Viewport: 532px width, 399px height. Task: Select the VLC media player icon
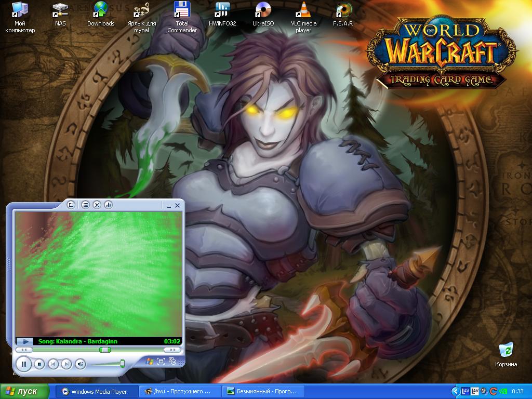[x=303, y=17]
